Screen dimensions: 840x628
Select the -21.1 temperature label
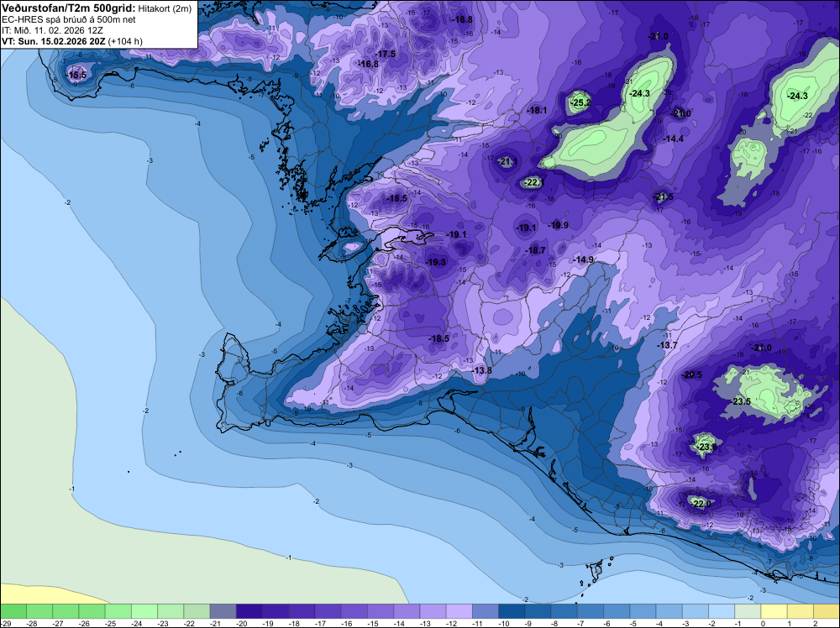[x=508, y=161]
